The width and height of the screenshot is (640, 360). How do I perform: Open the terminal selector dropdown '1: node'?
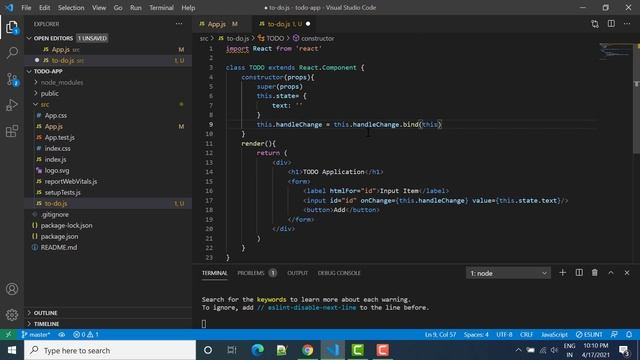508,273
